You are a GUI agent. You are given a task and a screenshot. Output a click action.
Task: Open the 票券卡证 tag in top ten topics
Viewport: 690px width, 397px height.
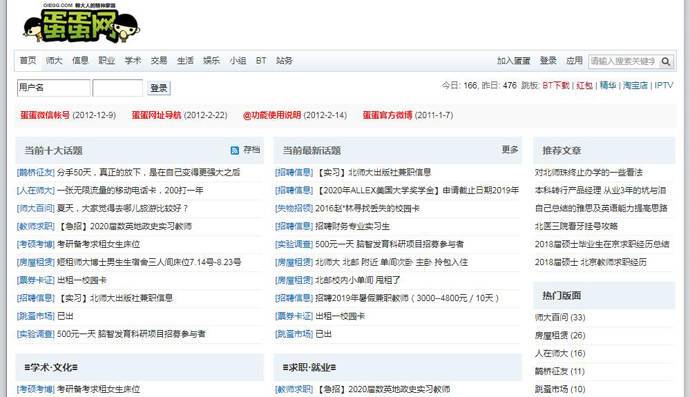pyautogui.click(x=36, y=280)
